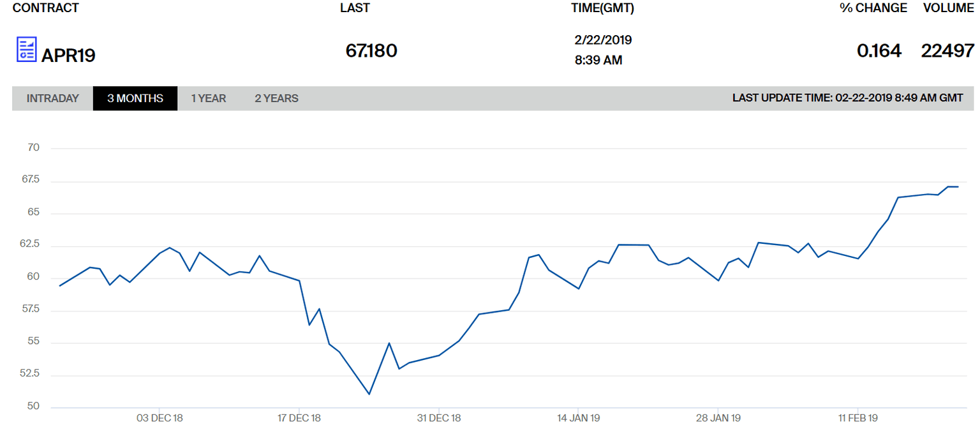Screen dimensions: 980x436
Task: Click the TIME(GMT) column header
Action: pyautogui.click(x=602, y=8)
